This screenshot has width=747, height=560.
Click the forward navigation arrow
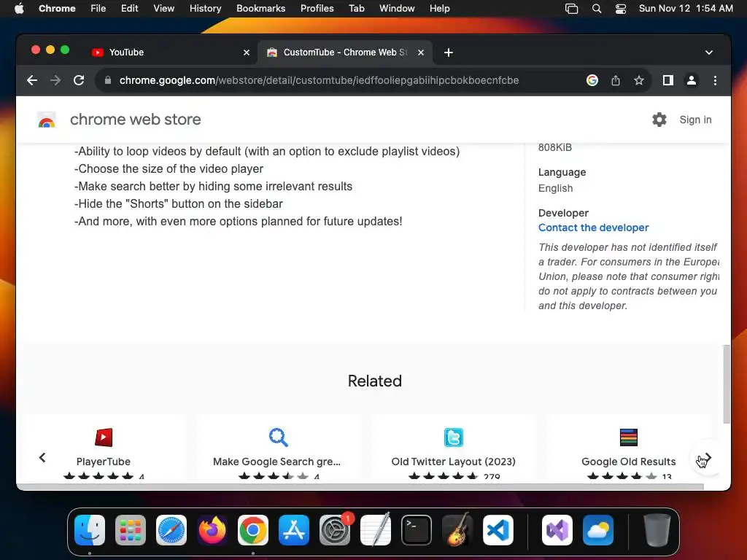click(x=55, y=80)
